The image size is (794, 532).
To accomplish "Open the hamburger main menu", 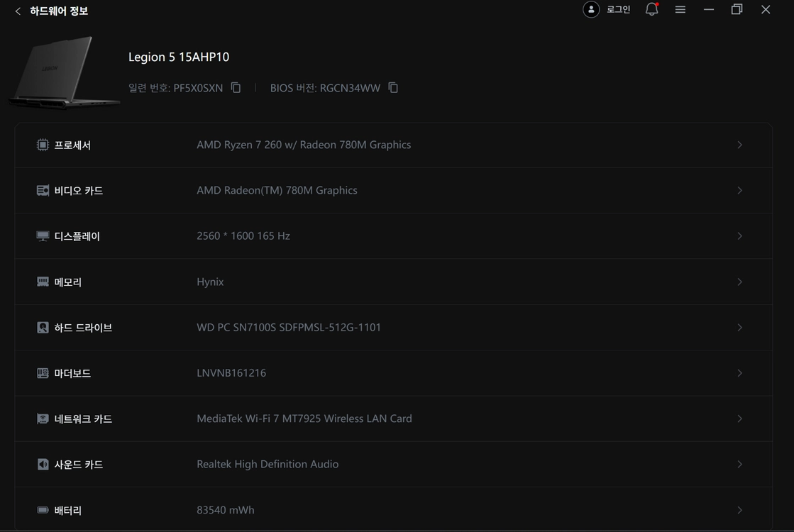I will tap(680, 10).
